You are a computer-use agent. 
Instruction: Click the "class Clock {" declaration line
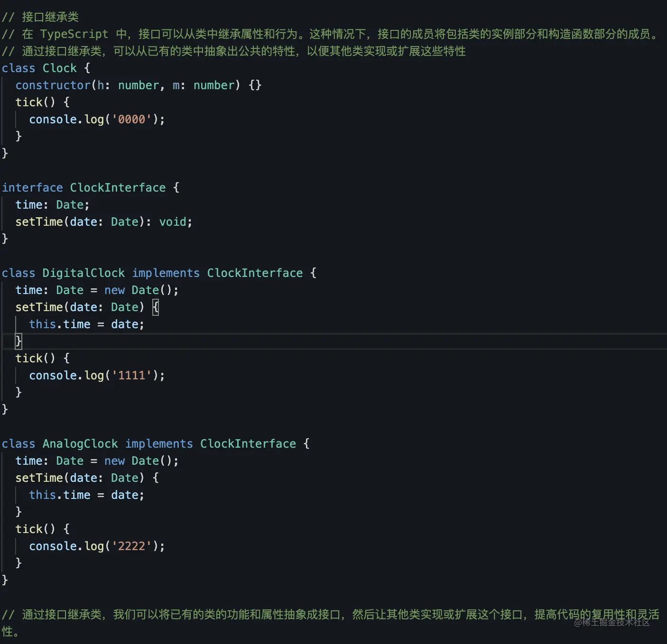(x=46, y=68)
